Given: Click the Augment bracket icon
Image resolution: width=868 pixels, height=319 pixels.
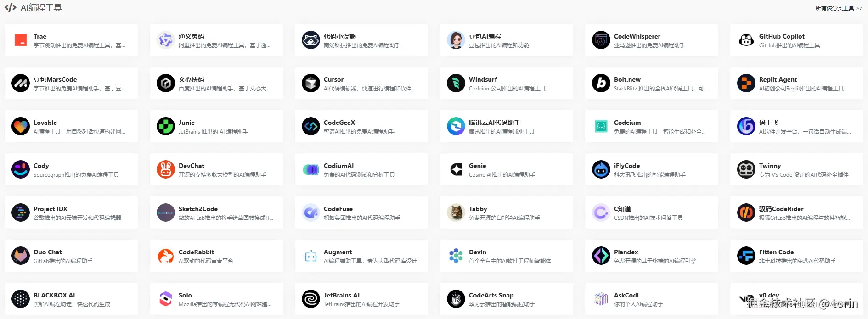Looking at the screenshot, I should click(x=311, y=256).
